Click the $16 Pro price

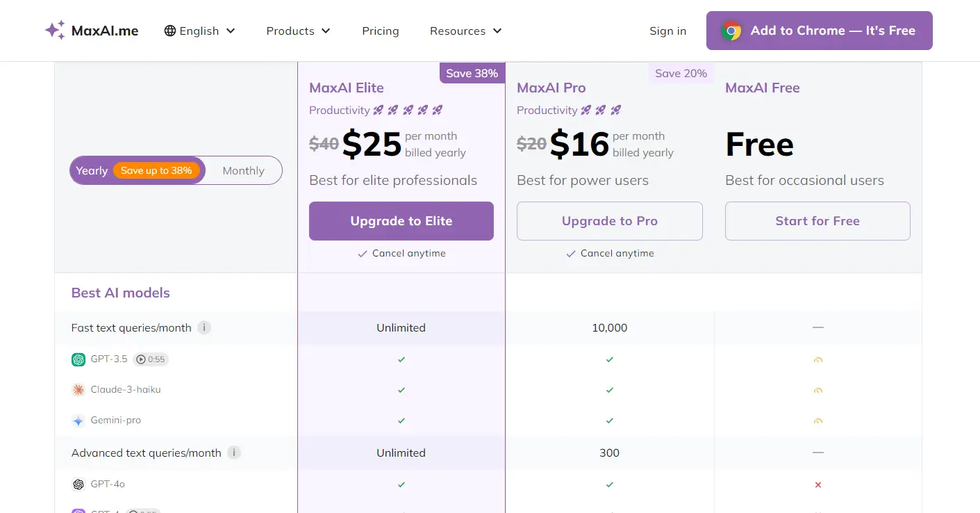[x=580, y=144]
